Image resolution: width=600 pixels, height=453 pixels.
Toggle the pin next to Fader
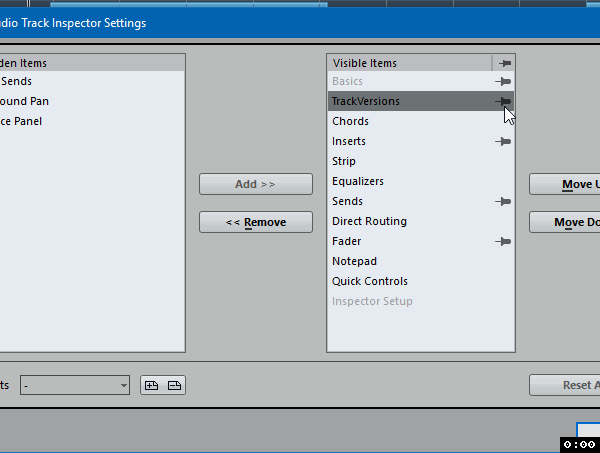click(504, 241)
